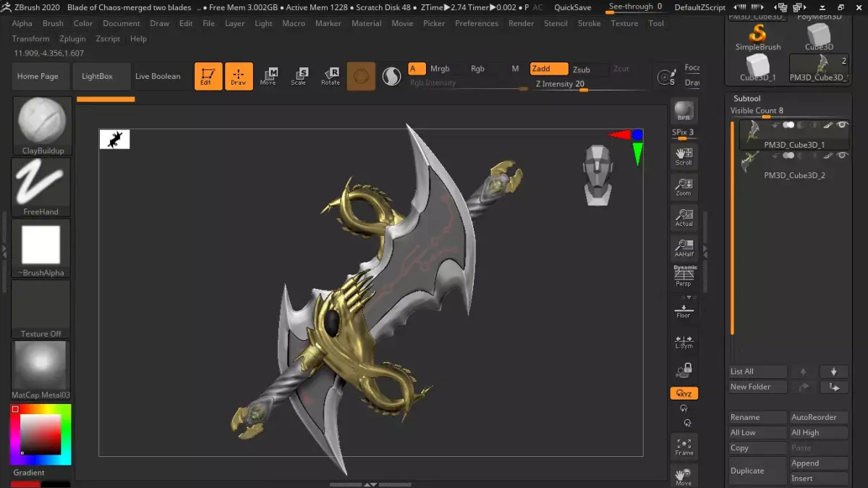Click the round sculptris/gizmo sphere icon
Viewport: 868px width, 488px height.
[x=361, y=76]
